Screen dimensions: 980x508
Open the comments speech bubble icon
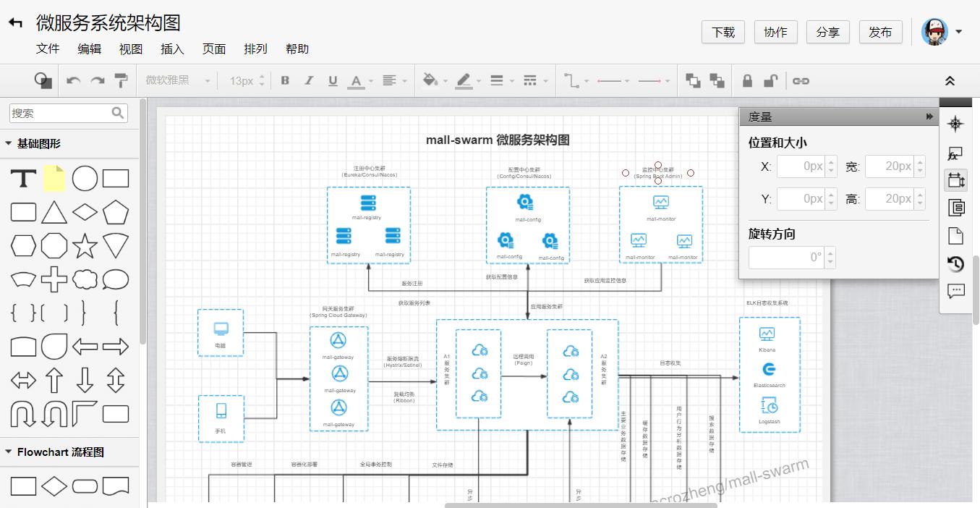pos(955,291)
